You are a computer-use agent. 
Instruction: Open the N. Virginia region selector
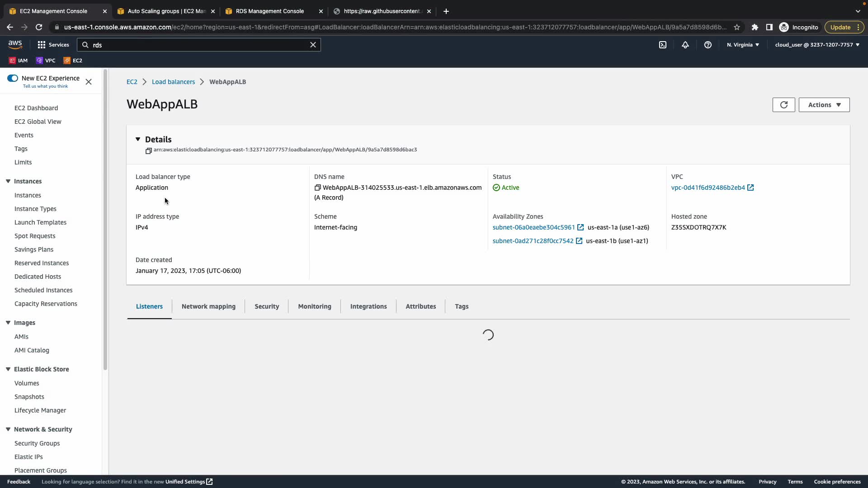pyautogui.click(x=743, y=45)
